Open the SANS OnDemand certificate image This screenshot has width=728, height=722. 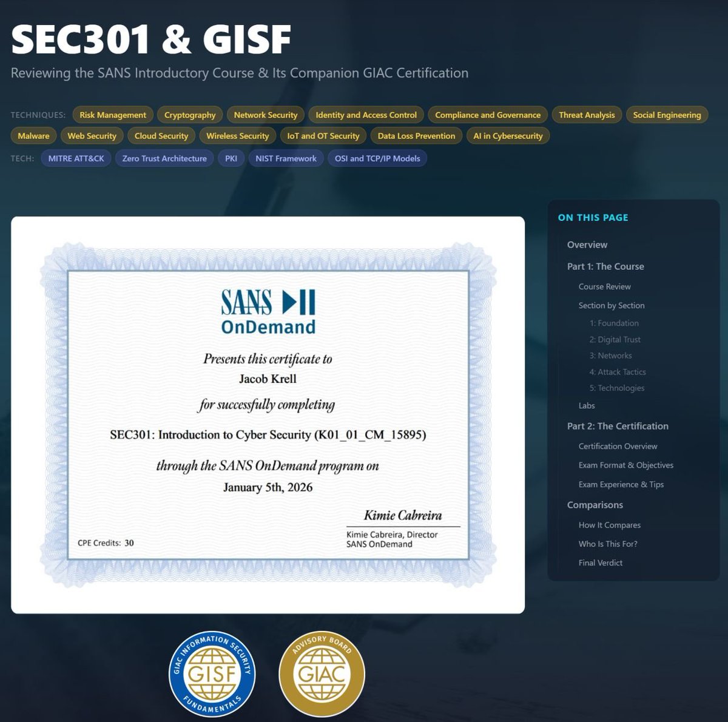268,415
